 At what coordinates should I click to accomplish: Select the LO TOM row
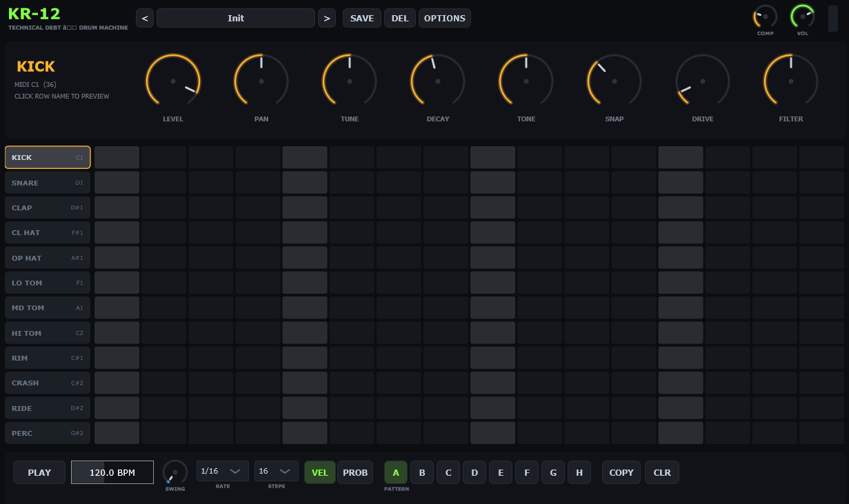(x=48, y=283)
